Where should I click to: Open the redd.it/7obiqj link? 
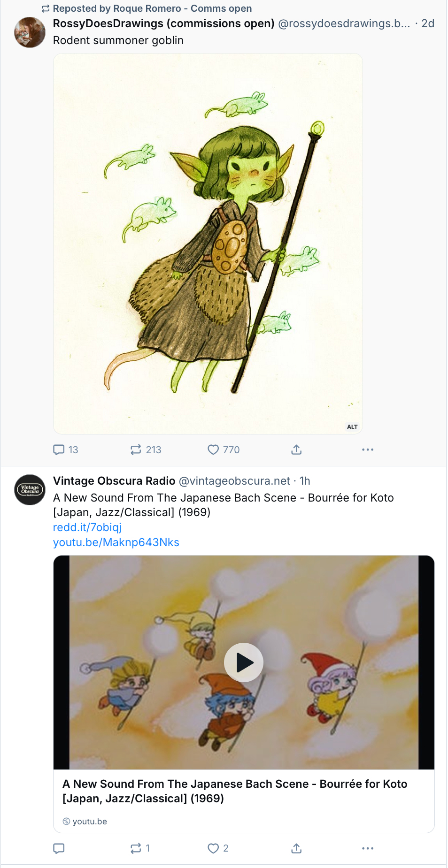pos(87,527)
